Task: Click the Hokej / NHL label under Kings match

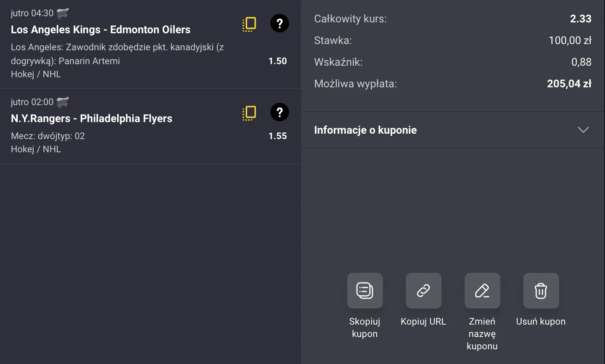Action: (36, 74)
